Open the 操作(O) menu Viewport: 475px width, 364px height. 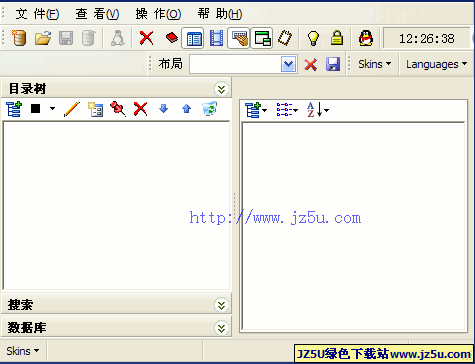click(158, 14)
